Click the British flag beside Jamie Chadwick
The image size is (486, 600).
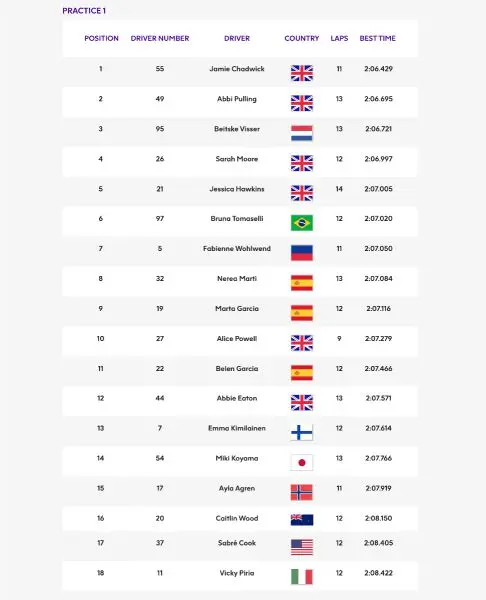(302, 73)
